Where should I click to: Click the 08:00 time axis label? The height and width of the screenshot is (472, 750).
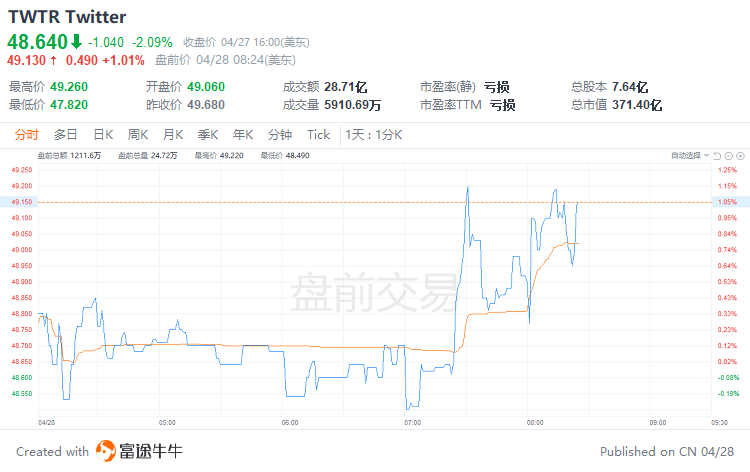[x=535, y=422]
